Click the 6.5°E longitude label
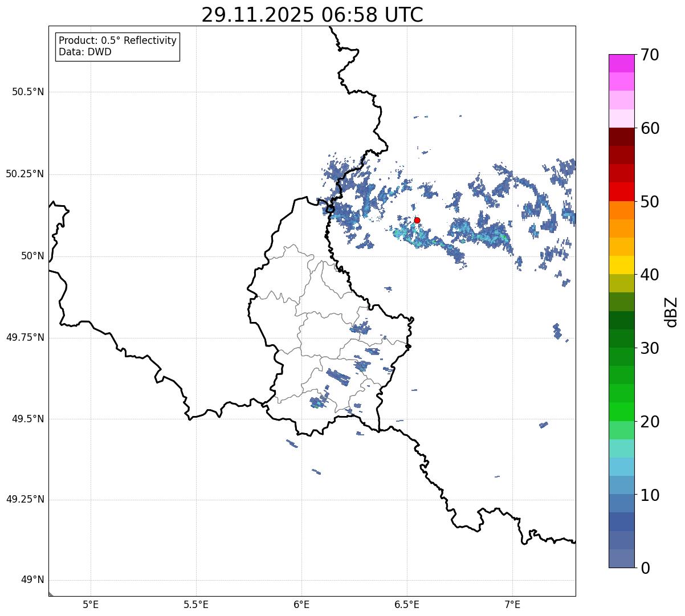 [x=407, y=604]
